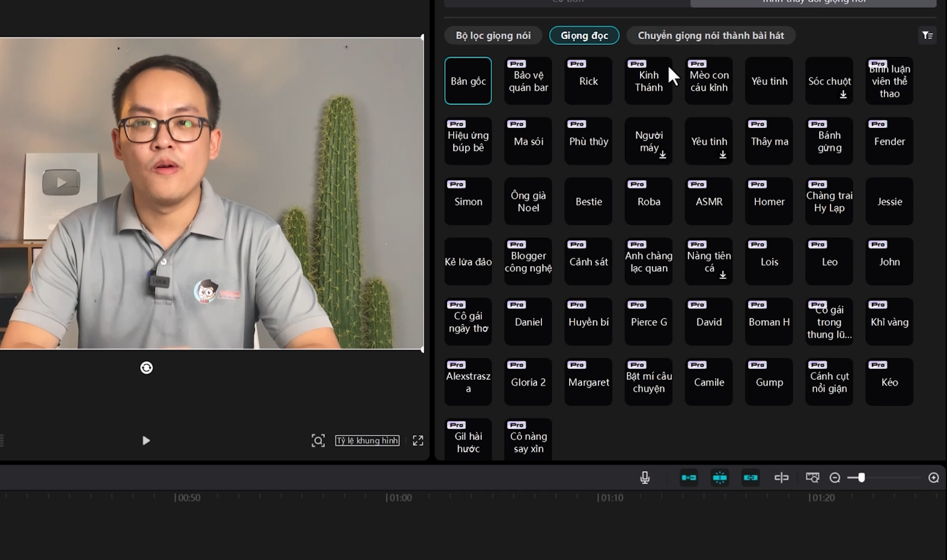
Task: Zoom in the timeline with the plus icon
Action: click(933, 478)
